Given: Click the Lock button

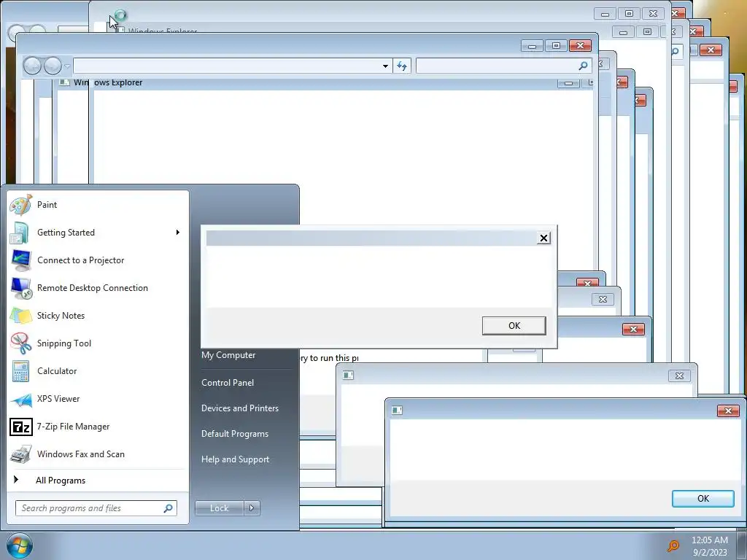Looking at the screenshot, I should click(x=220, y=508).
